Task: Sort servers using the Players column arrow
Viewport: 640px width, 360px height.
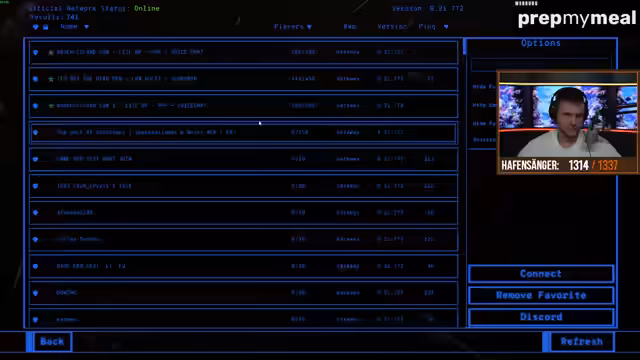Action: (309, 27)
